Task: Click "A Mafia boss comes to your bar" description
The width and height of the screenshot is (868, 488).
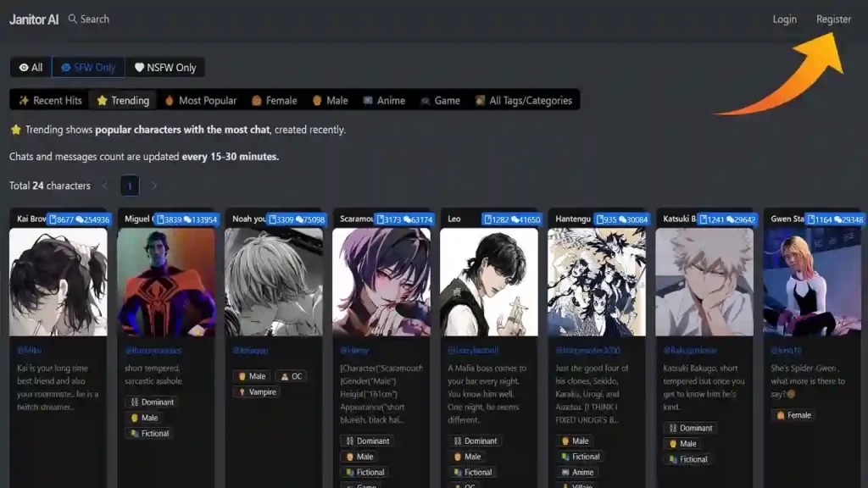Action: (487, 394)
